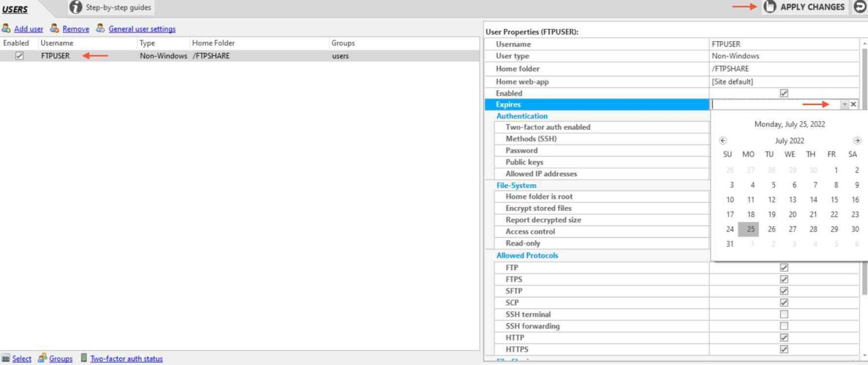Click the Two-factor auth status phone icon
The height and width of the screenshot is (365, 868).
[84, 358]
